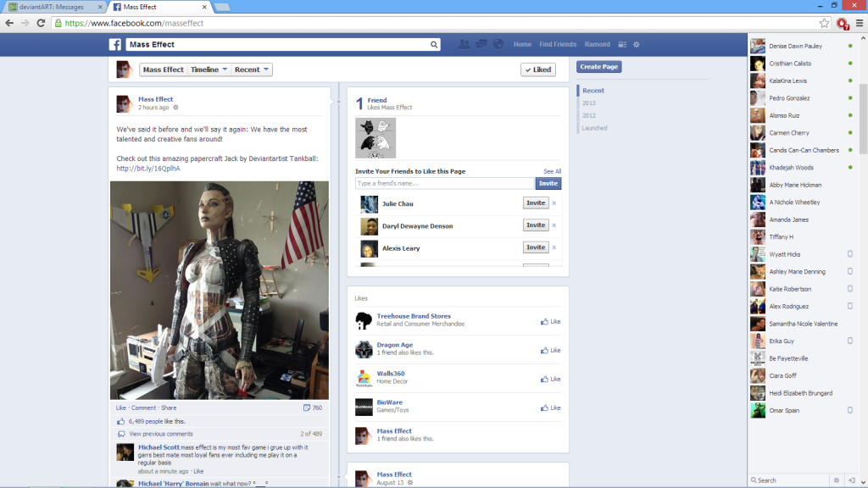Open a new browser tab

coord(222,7)
